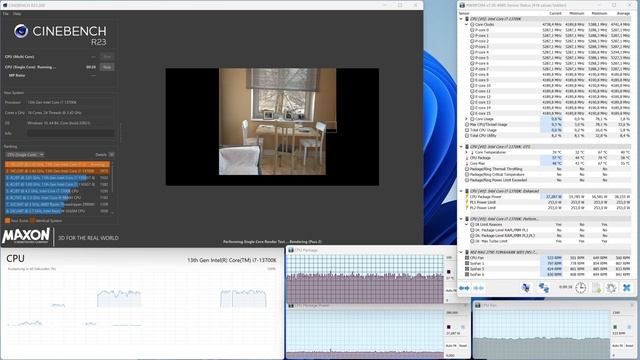Select the Total CPU Usage row
640x360 pixels.
click(x=545, y=130)
